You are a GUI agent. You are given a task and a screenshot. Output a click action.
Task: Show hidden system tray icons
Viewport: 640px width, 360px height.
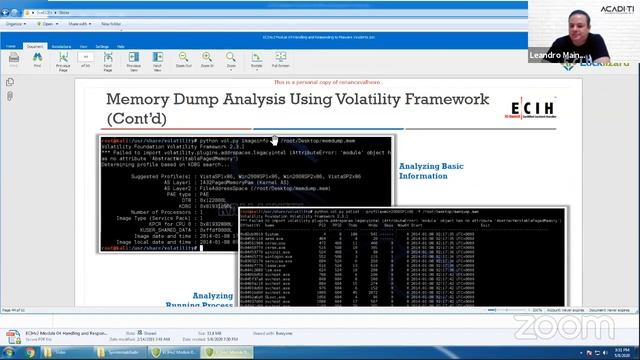581,353
